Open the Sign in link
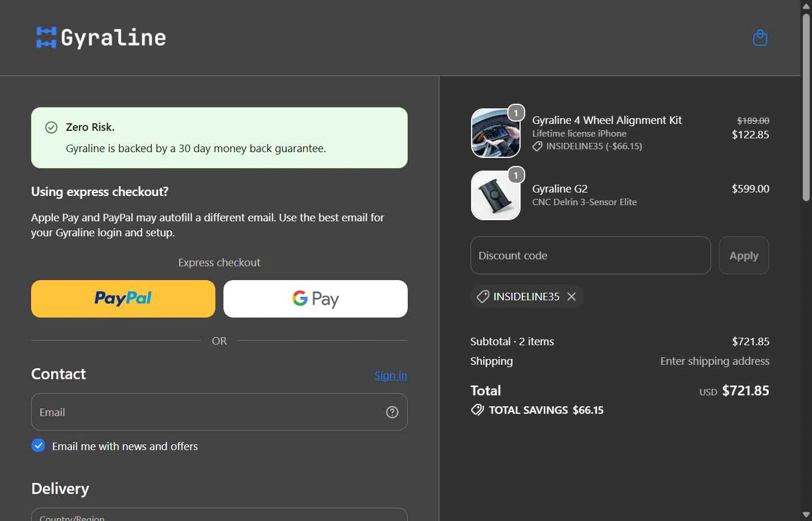The image size is (812, 521). [x=390, y=375]
